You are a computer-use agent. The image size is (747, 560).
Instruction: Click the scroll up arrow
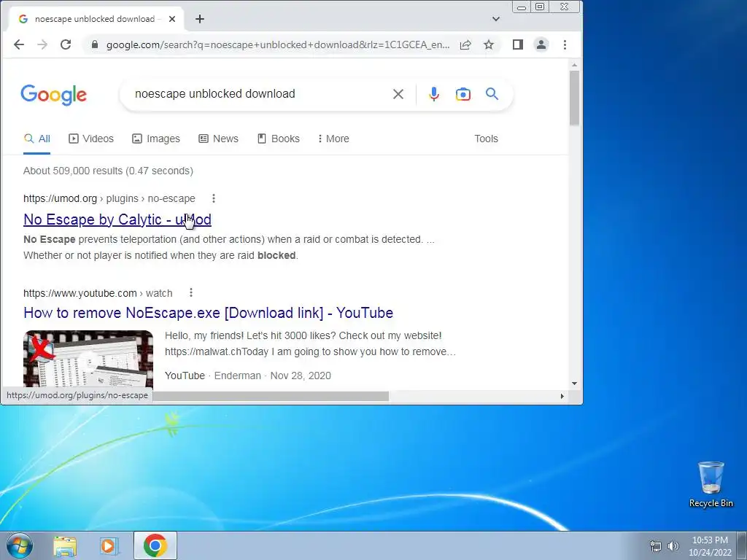[574, 65]
